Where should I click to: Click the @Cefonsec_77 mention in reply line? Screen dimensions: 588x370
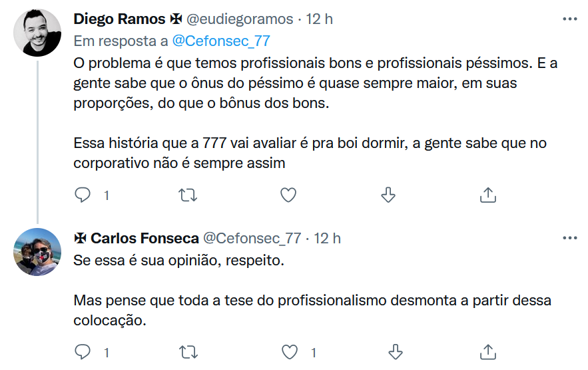pos(221,41)
